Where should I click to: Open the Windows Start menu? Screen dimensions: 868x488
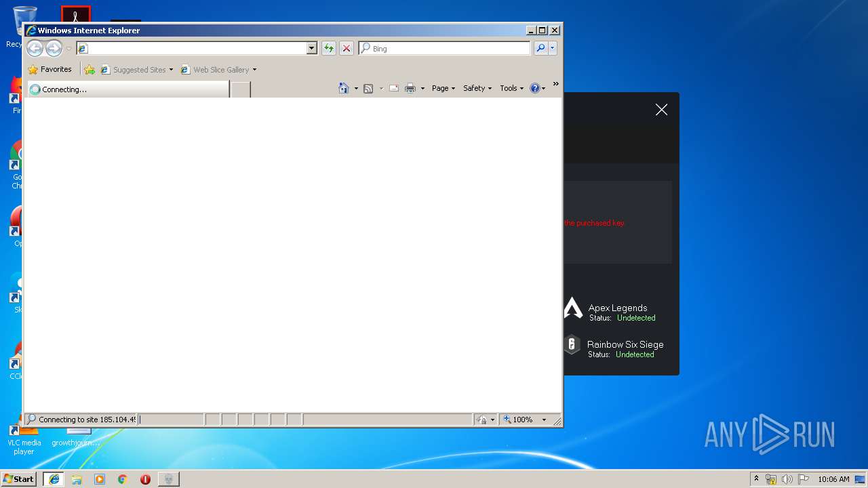click(x=18, y=479)
